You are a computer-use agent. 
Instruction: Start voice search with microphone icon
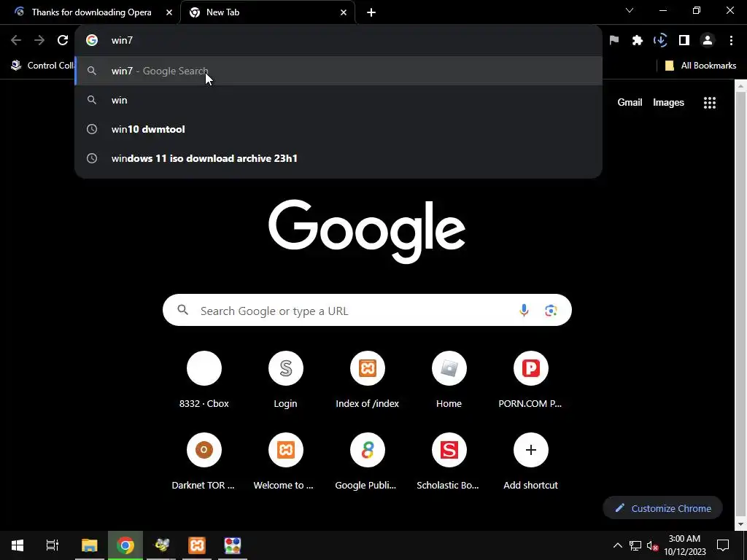click(524, 311)
